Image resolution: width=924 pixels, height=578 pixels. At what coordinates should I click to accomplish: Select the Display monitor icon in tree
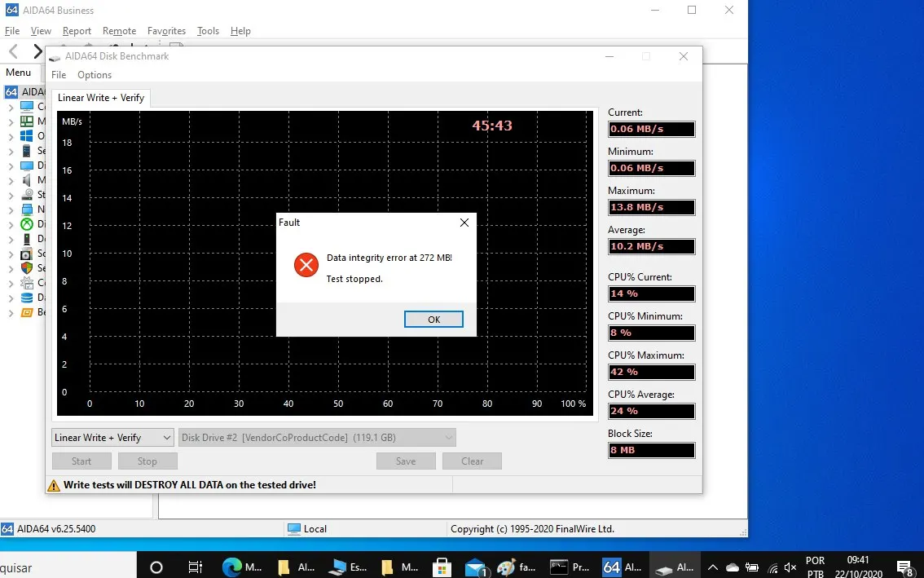coord(27,165)
